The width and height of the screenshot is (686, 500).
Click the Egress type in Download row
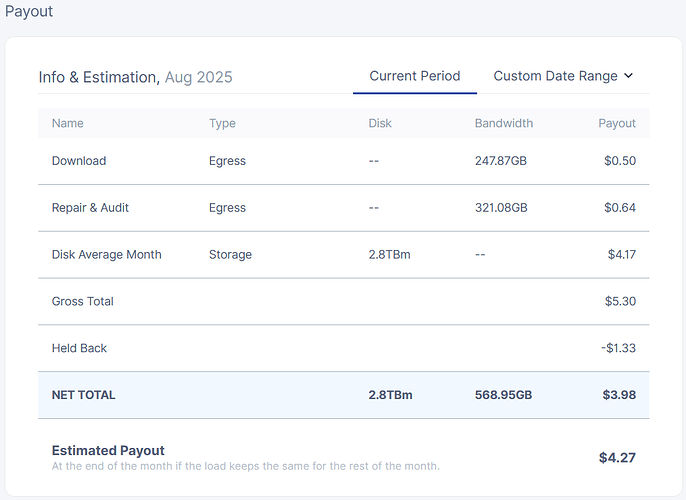click(x=227, y=161)
